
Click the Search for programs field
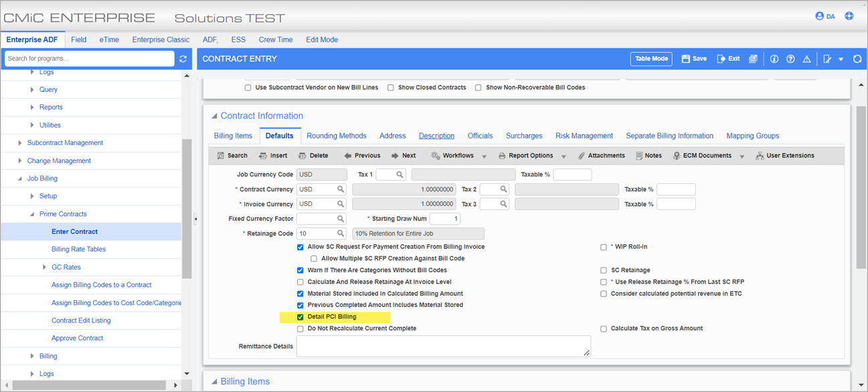pyautogui.click(x=89, y=59)
